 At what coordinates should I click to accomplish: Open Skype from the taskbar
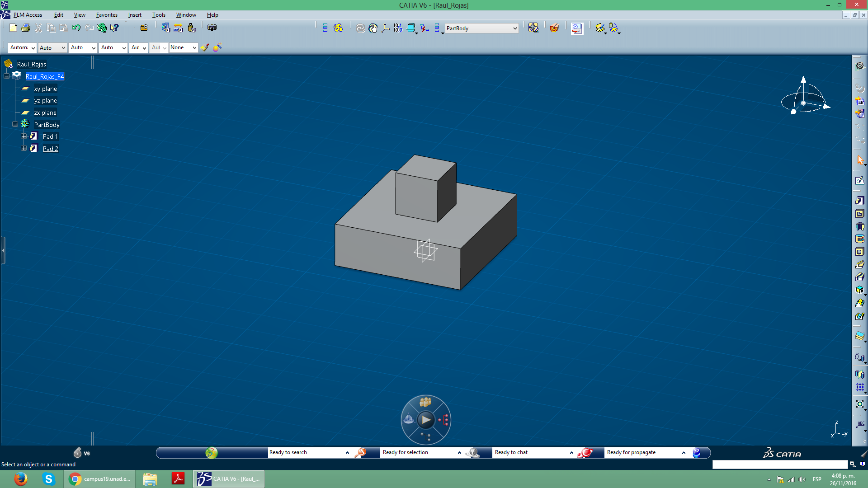coord(48,479)
